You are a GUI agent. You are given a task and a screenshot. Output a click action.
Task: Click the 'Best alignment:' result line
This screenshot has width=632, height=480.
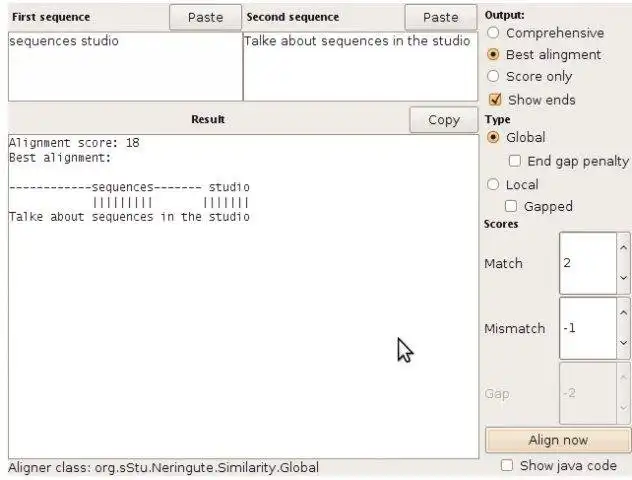(x=60, y=158)
